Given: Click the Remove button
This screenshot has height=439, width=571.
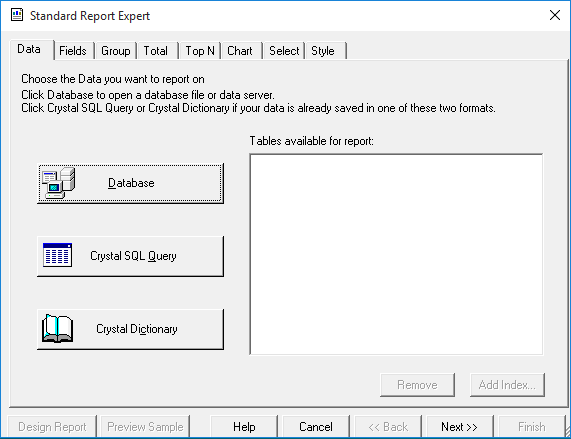Looking at the screenshot, I should pyautogui.click(x=417, y=385).
